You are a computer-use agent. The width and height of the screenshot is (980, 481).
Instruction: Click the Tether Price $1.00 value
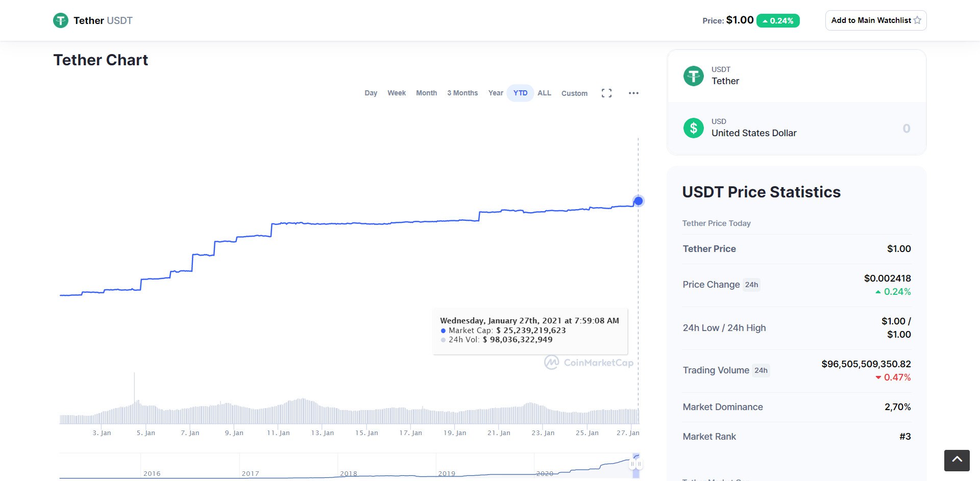(x=899, y=249)
